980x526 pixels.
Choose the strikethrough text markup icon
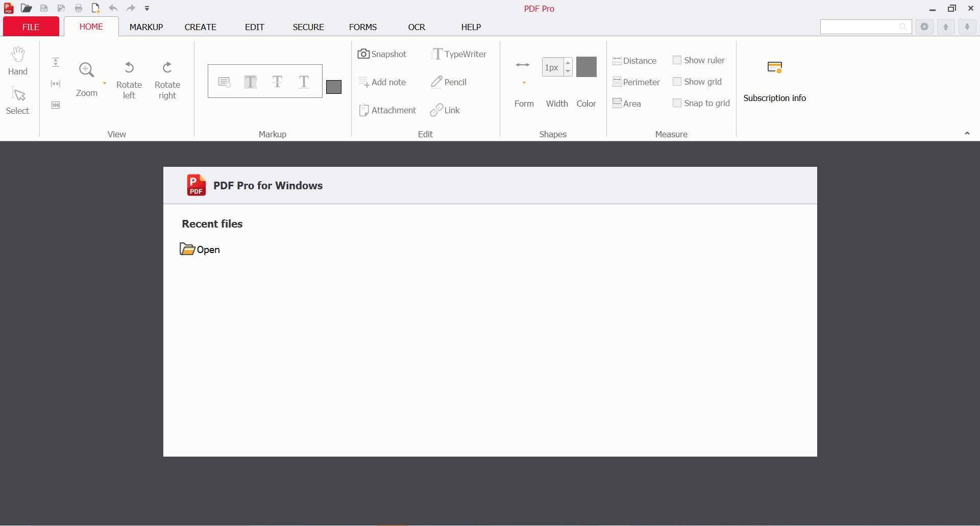(x=277, y=82)
